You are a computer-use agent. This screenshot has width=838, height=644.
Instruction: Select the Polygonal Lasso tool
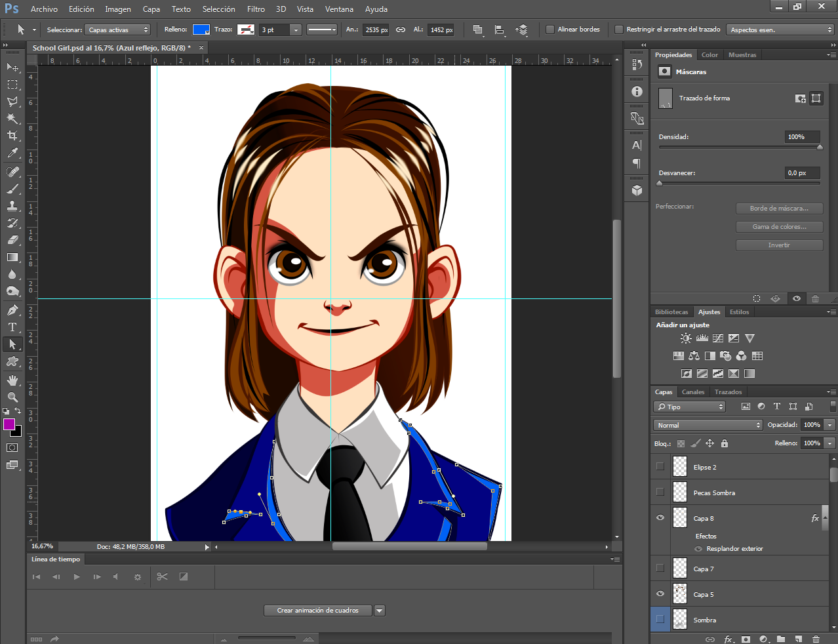pos(12,102)
